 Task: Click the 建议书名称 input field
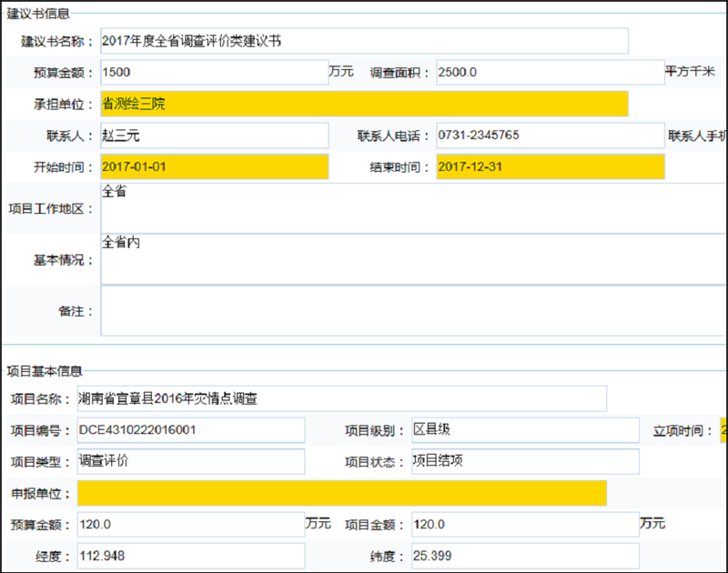point(364,40)
